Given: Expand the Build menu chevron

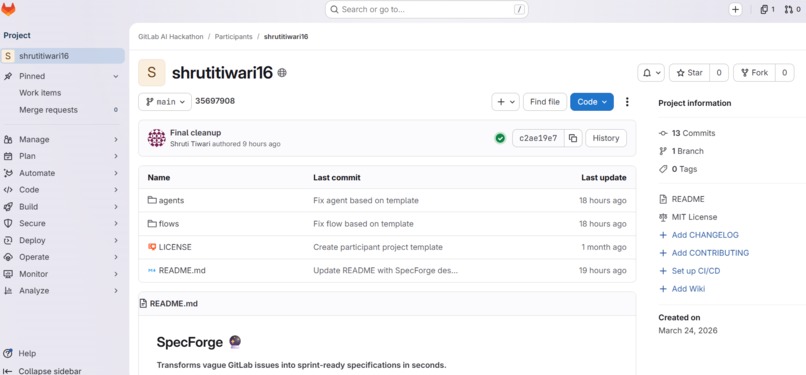Looking at the screenshot, I should 116,207.
